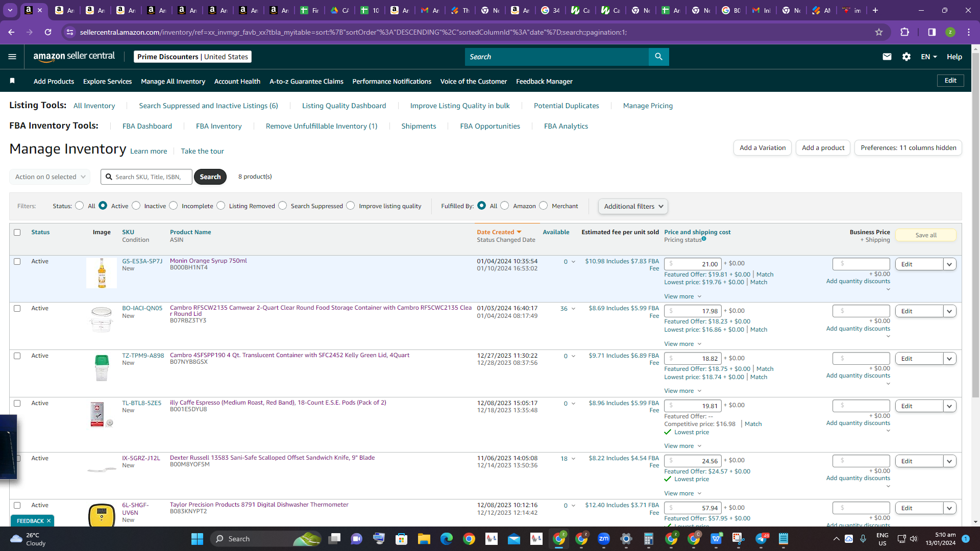Click the Save all button
980x551 pixels.
pos(926,235)
